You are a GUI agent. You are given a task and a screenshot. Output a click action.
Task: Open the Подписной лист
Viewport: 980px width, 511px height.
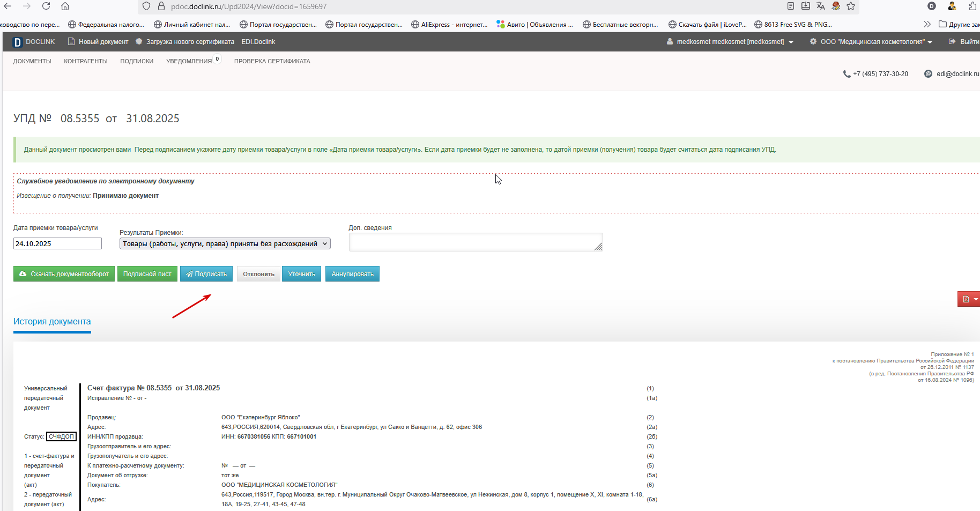[147, 274]
